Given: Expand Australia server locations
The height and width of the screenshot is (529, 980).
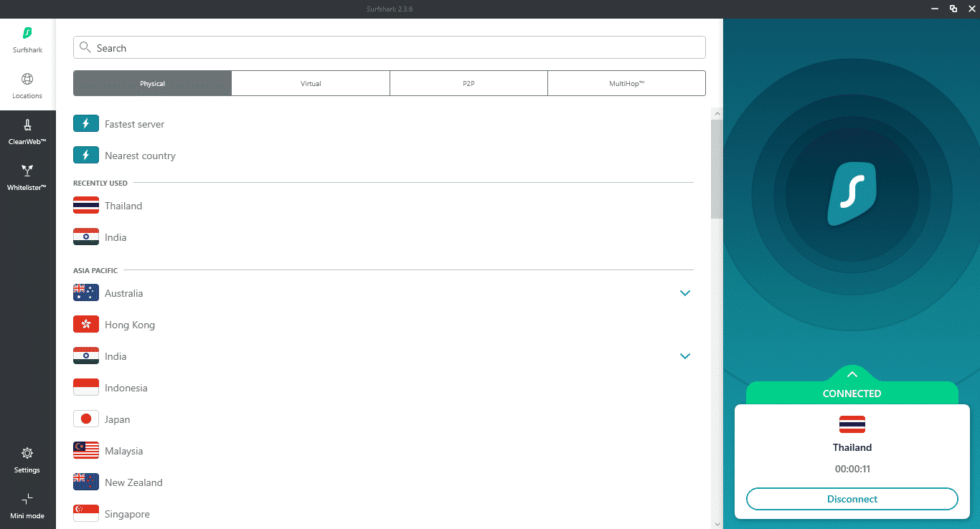Looking at the screenshot, I should coord(685,293).
